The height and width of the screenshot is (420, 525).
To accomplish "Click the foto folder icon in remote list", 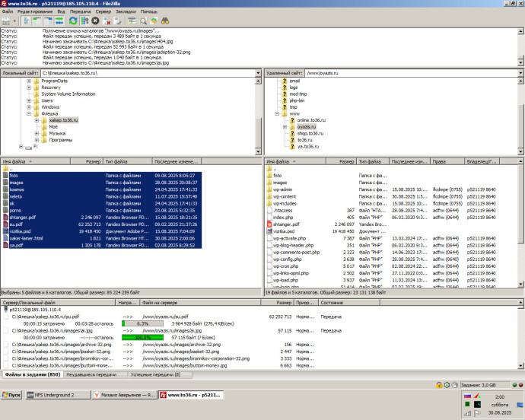I will [x=269, y=175].
